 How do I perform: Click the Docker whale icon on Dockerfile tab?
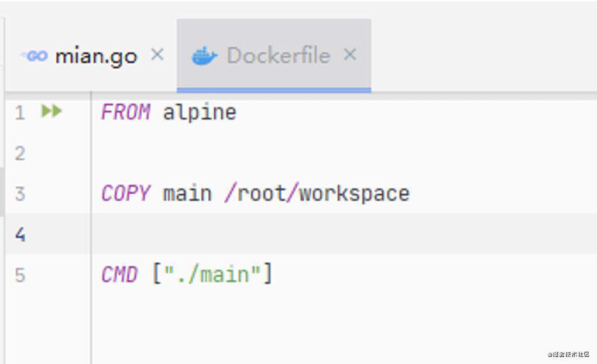[204, 56]
